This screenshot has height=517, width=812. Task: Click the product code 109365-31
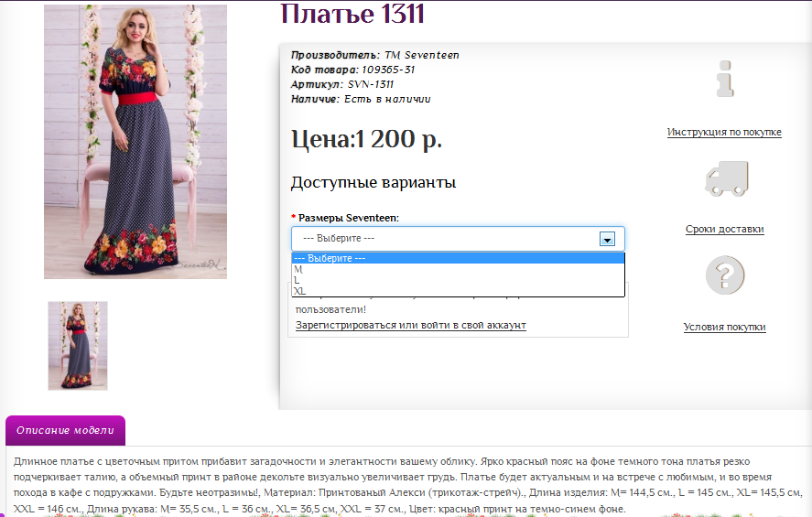point(388,70)
